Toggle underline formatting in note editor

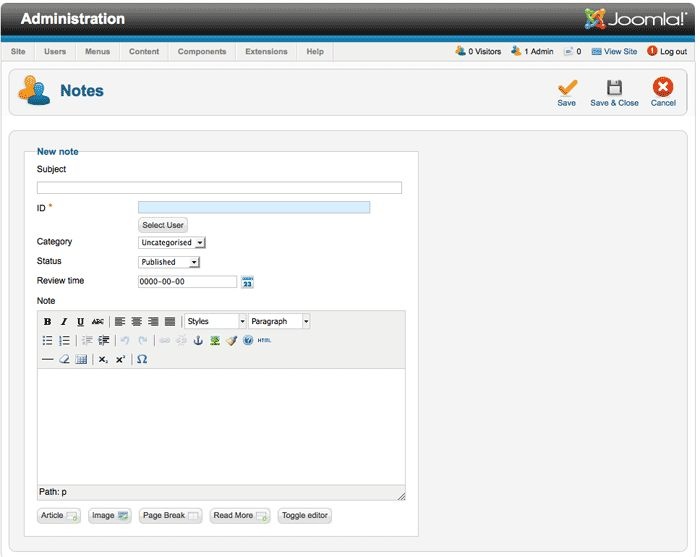coord(80,321)
